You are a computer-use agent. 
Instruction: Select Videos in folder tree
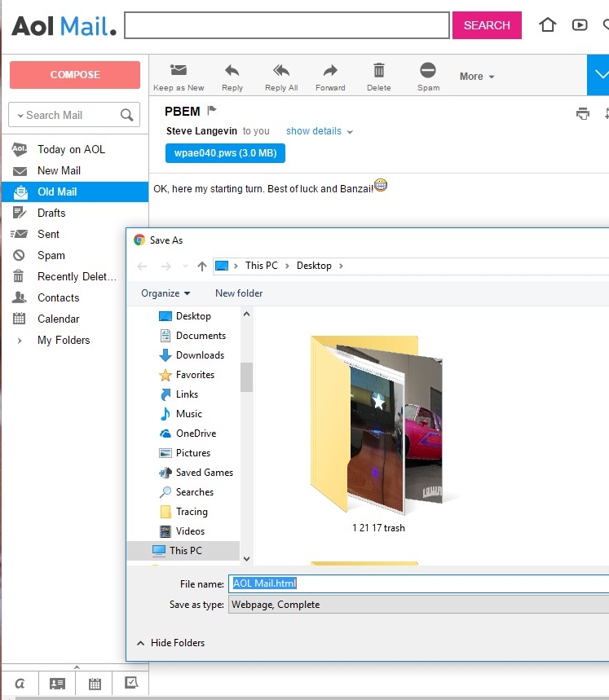click(x=190, y=531)
